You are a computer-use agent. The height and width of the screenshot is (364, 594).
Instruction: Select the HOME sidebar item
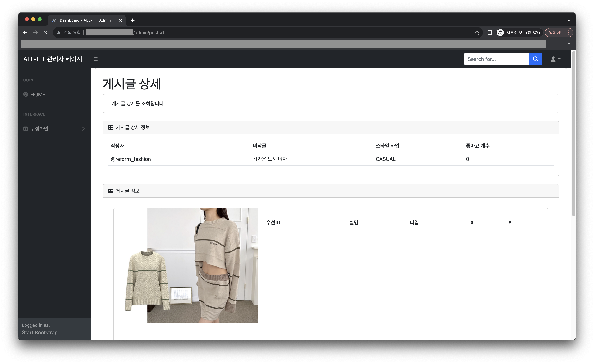point(38,95)
